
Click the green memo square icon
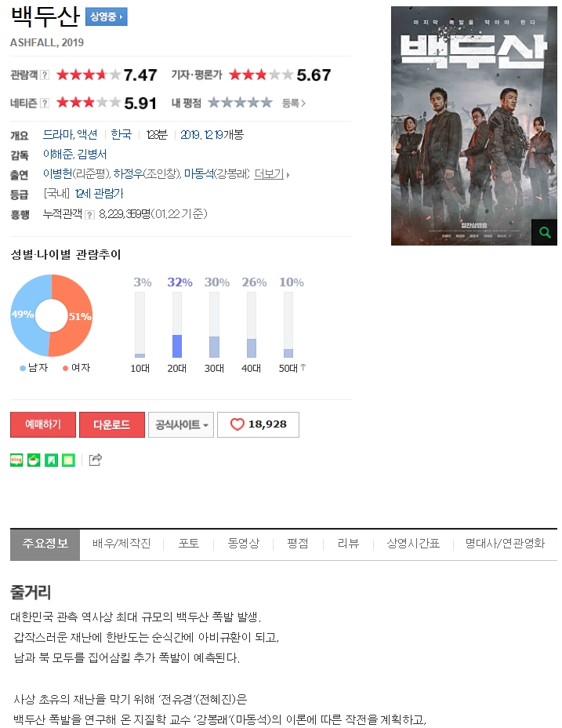click(x=69, y=460)
